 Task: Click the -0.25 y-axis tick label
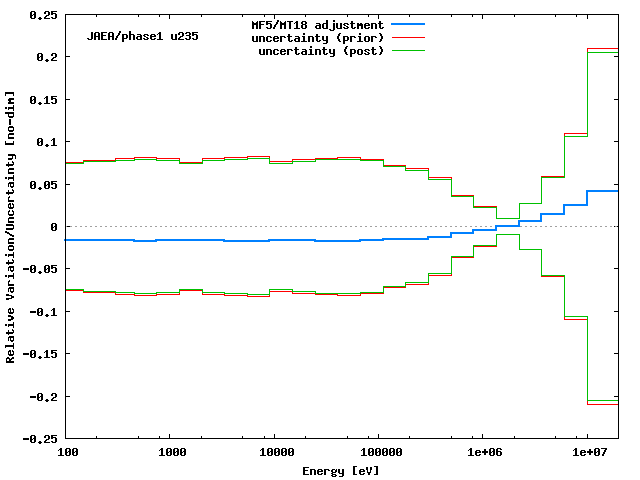(x=40, y=439)
